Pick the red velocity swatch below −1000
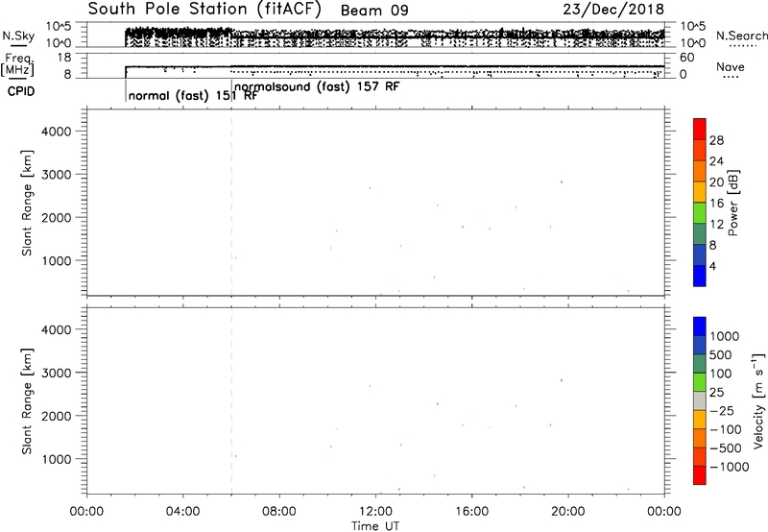The width and height of the screenshot is (768, 532). pyautogui.click(x=700, y=475)
